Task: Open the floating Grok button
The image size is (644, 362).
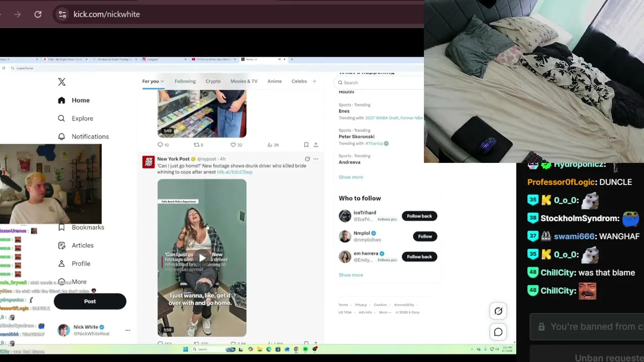Action: click(498, 311)
